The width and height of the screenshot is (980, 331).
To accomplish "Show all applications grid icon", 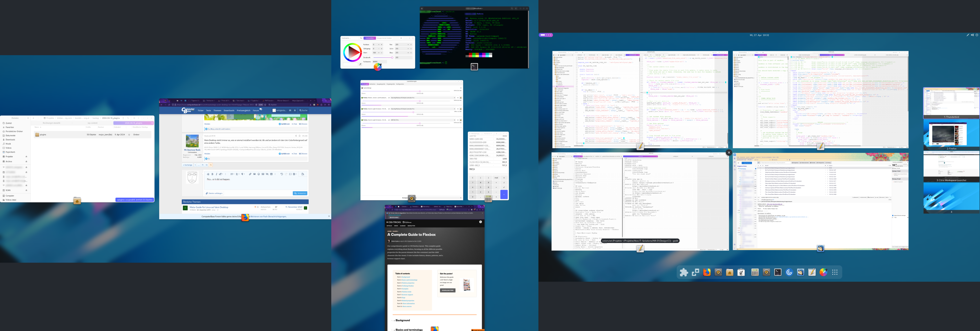I will pyautogui.click(x=835, y=272).
